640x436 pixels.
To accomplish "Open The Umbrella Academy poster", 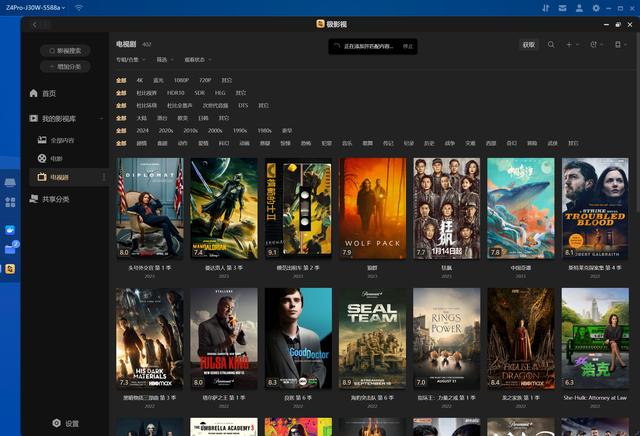I will 224,427.
